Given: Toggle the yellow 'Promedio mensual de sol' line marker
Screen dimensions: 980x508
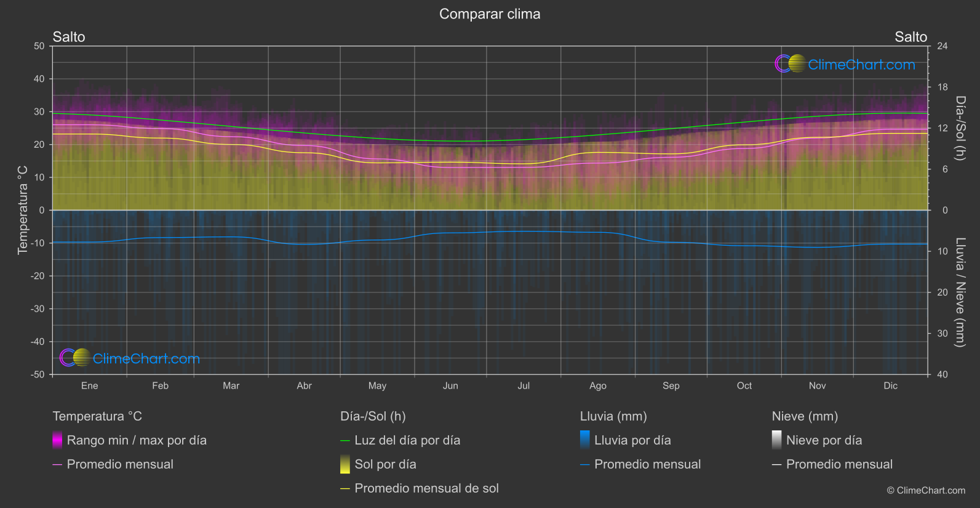Looking at the screenshot, I should click(x=345, y=489).
